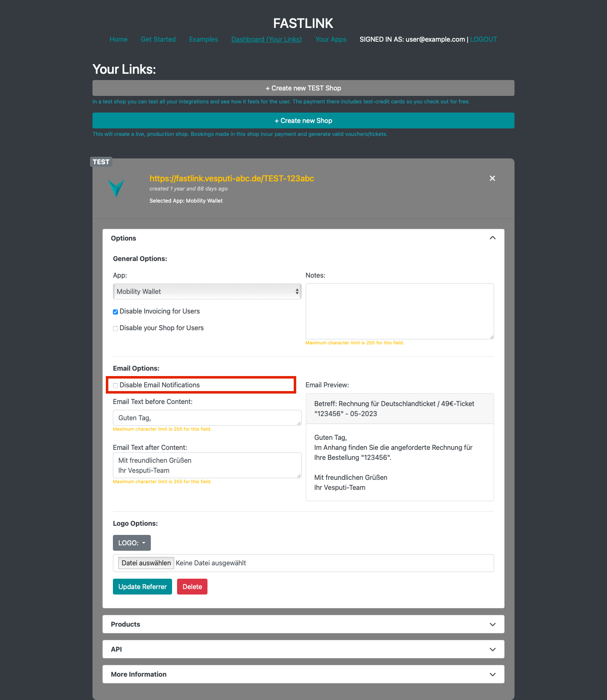Create a new TEST Shop
Viewport: 607px width, 700px height.
pos(303,88)
